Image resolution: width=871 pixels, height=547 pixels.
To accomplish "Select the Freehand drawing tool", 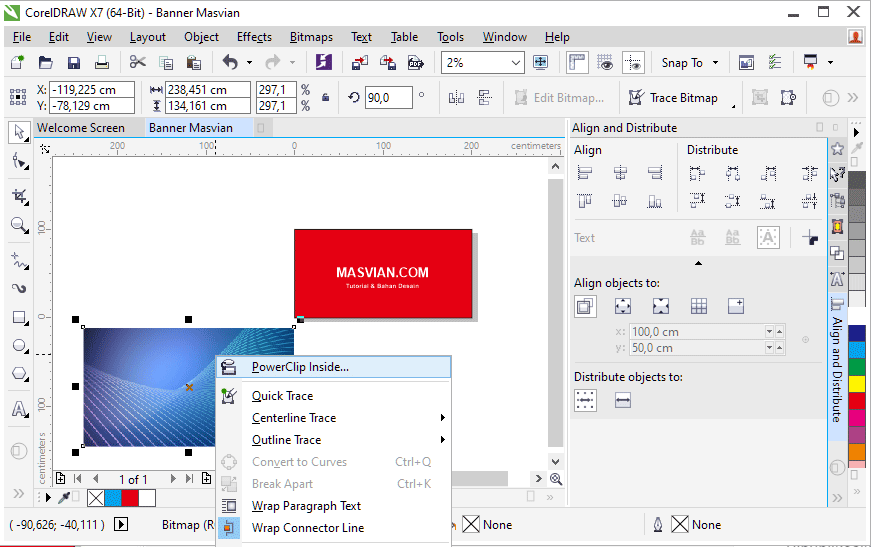I will click(19, 259).
